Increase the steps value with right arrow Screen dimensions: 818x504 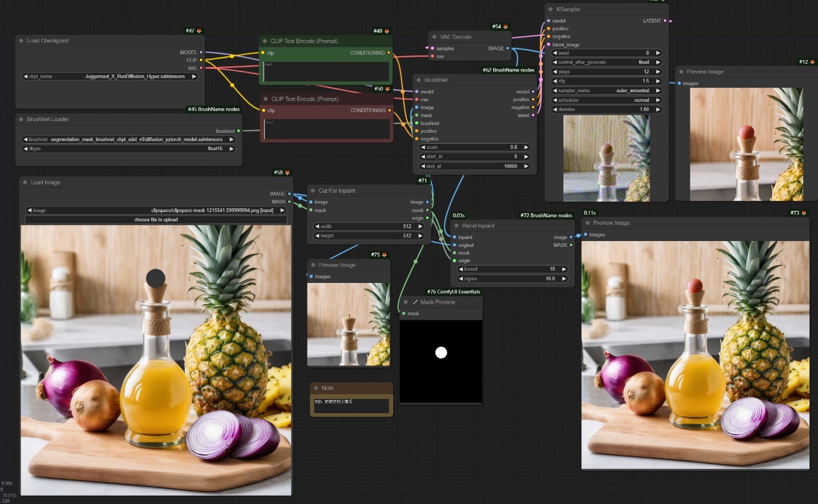(657, 72)
